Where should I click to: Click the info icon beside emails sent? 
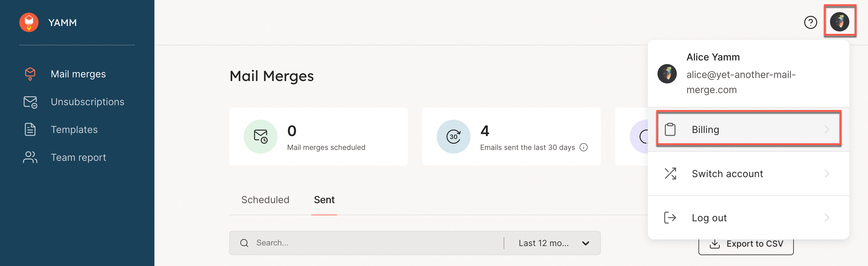(584, 147)
